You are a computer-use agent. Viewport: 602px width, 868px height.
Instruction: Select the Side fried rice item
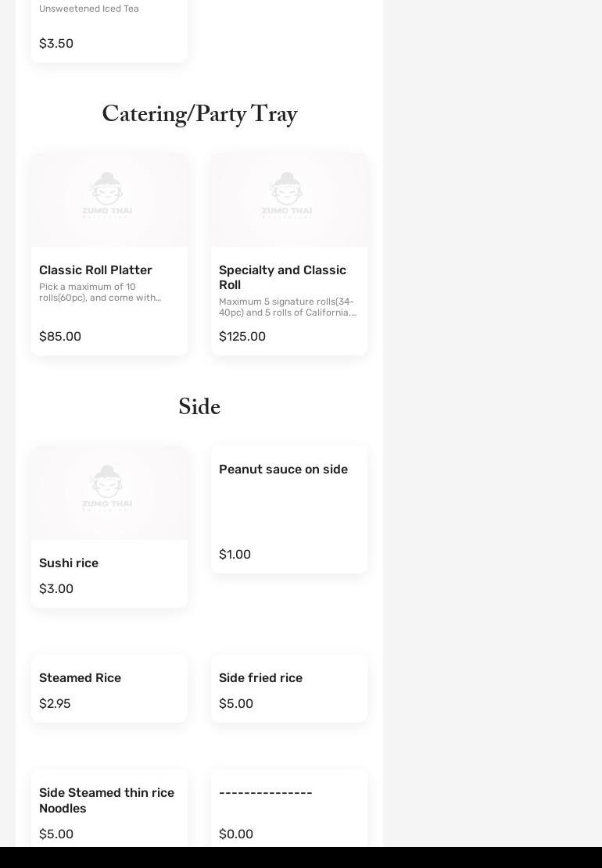(260, 678)
